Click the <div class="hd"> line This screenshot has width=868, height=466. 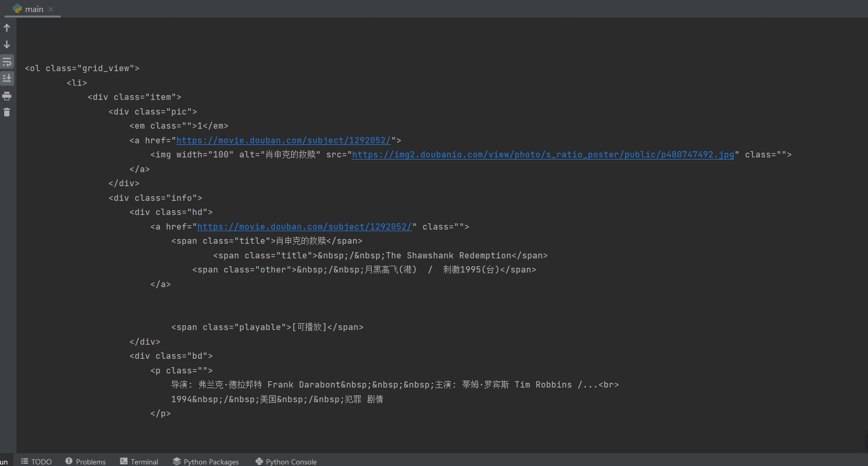pyautogui.click(x=171, y=212)
